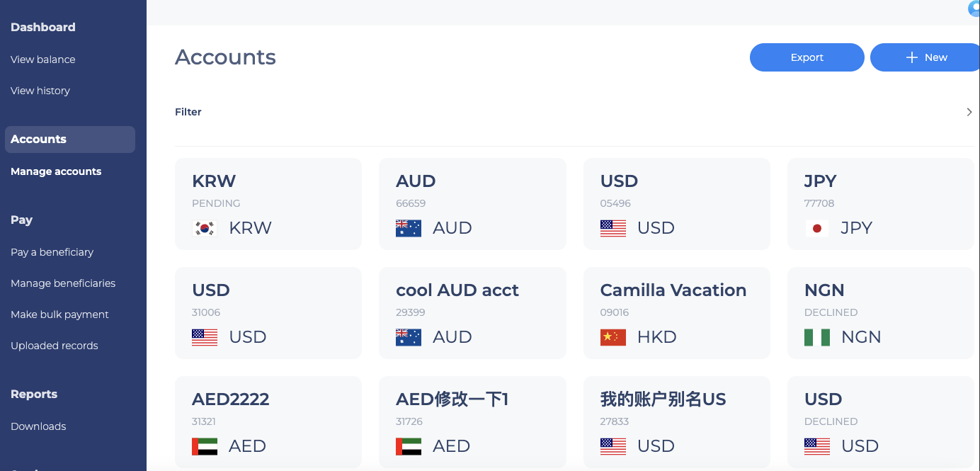Create a New account
This screenshot has height=471, width=980.
[925, 57]
